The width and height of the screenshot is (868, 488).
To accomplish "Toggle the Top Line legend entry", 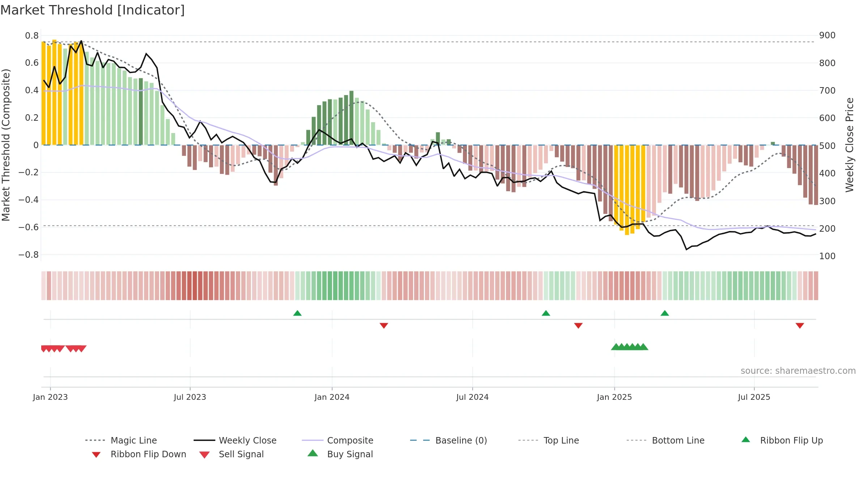I will [x=548, y=440].
